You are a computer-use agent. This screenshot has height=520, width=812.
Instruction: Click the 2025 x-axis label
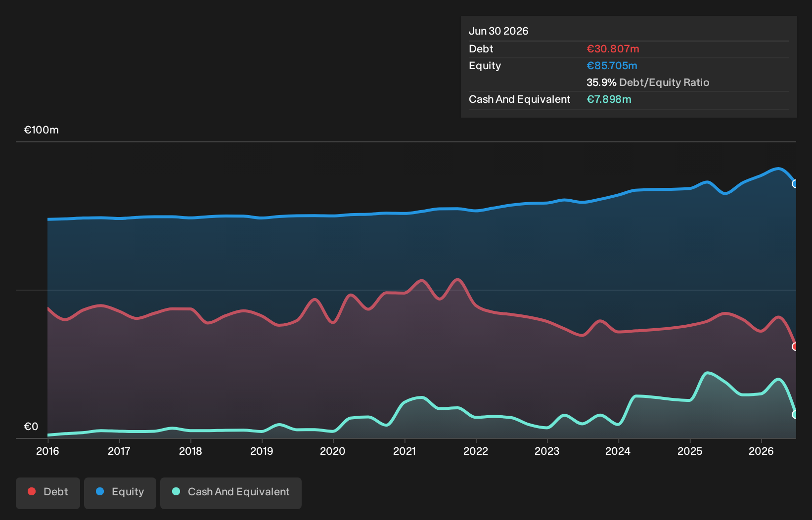tap(690, 451)
